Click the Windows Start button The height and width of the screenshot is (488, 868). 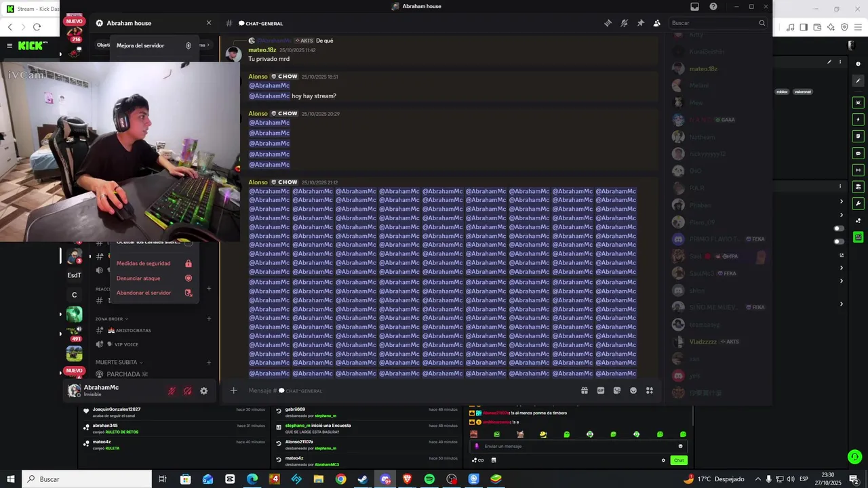tap(11, 479)
